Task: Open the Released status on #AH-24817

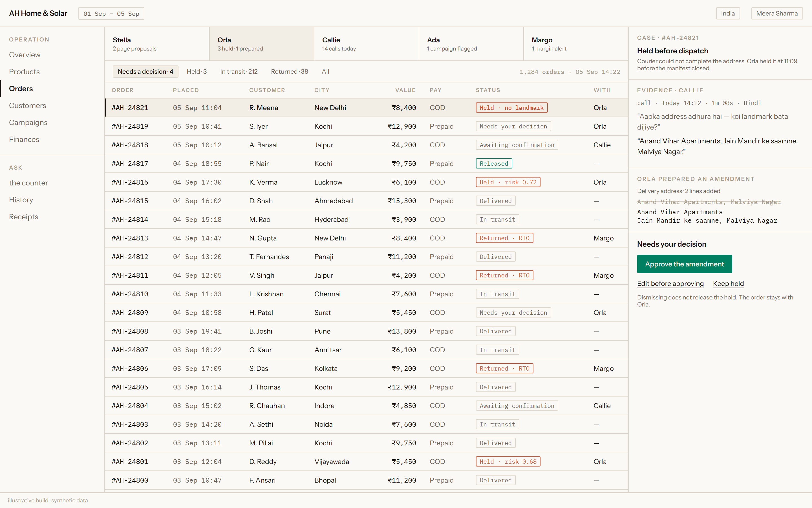Action: click(x=494, y=164)
